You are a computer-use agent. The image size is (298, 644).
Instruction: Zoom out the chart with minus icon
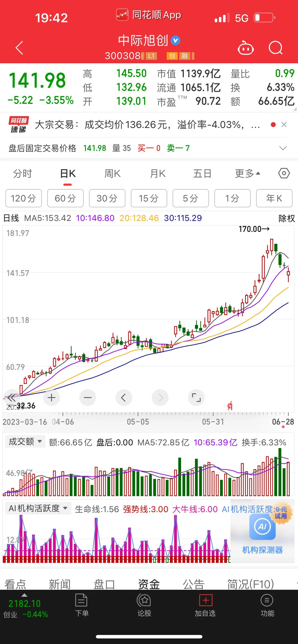(x=88, y=397)
